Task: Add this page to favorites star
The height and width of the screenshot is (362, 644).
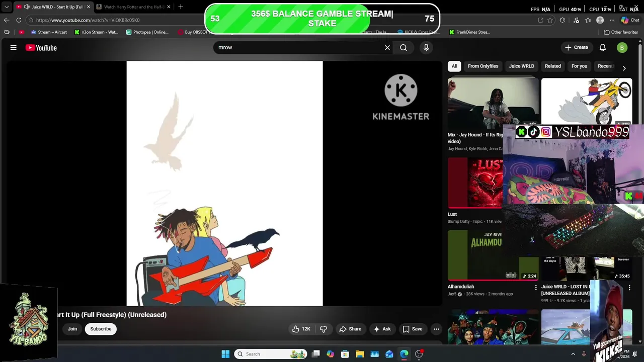Action: point(550,20)
